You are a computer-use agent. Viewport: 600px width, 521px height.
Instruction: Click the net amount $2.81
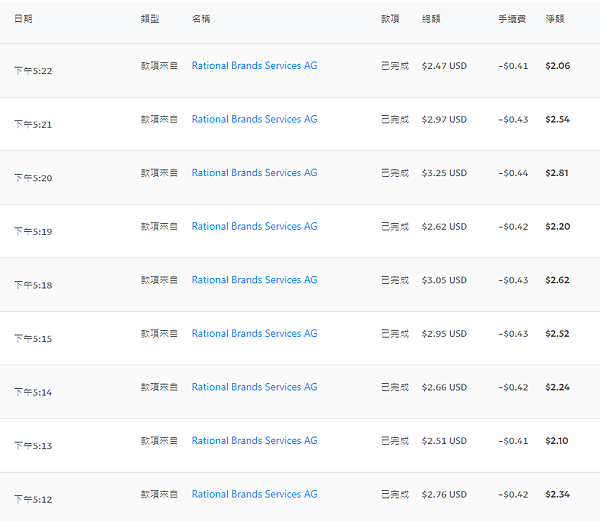pyautogui.click(x=557, y=173)
